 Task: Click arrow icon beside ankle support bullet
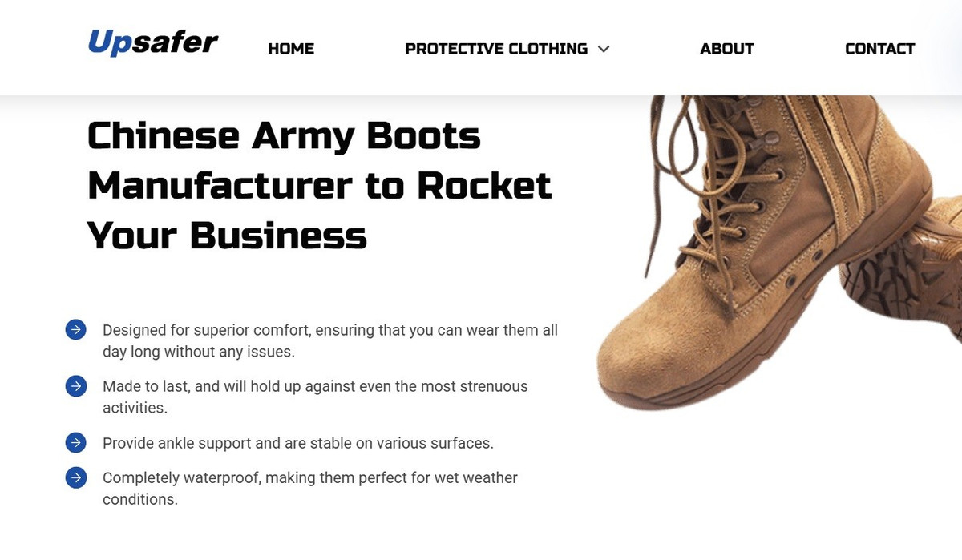point(75,442)
